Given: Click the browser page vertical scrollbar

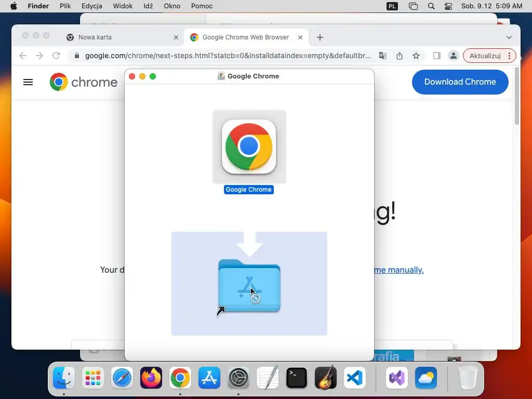Looking at the screenshot, I should pyautogui.click(x=517, y=96).
